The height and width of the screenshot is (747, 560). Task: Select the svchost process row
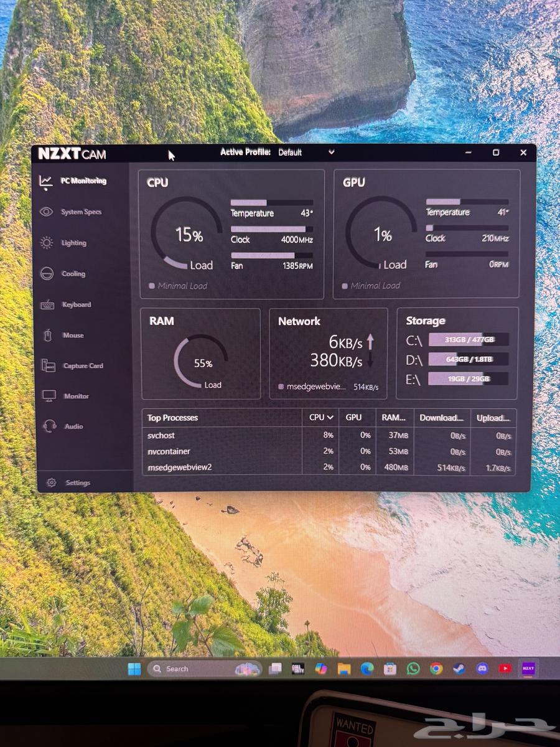click(329, 435)
